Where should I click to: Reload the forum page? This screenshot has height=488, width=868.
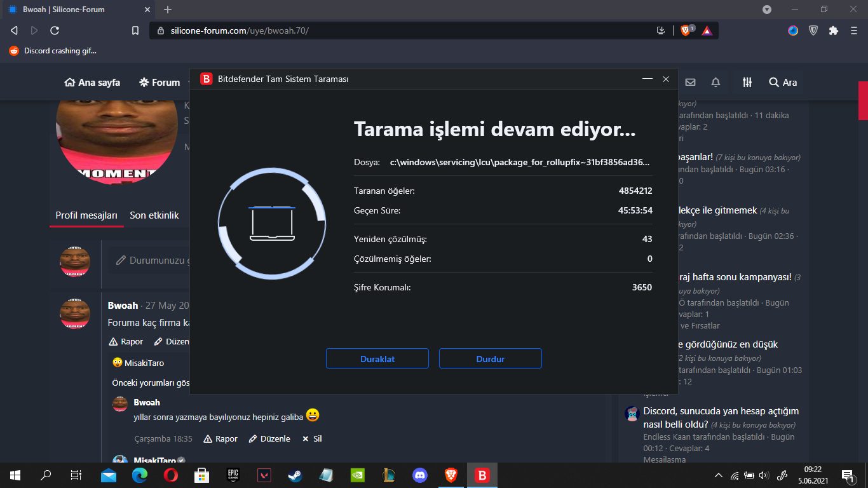55,30
